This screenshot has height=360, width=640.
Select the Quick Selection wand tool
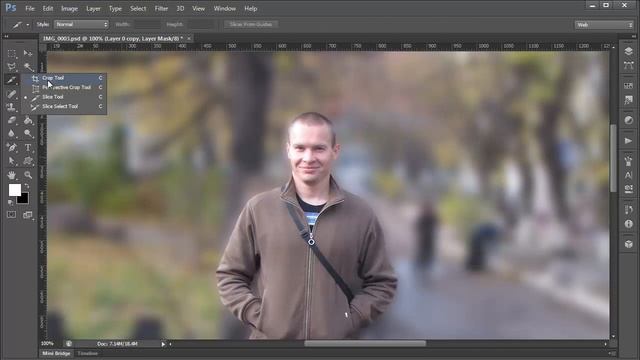tap(28, 67)
